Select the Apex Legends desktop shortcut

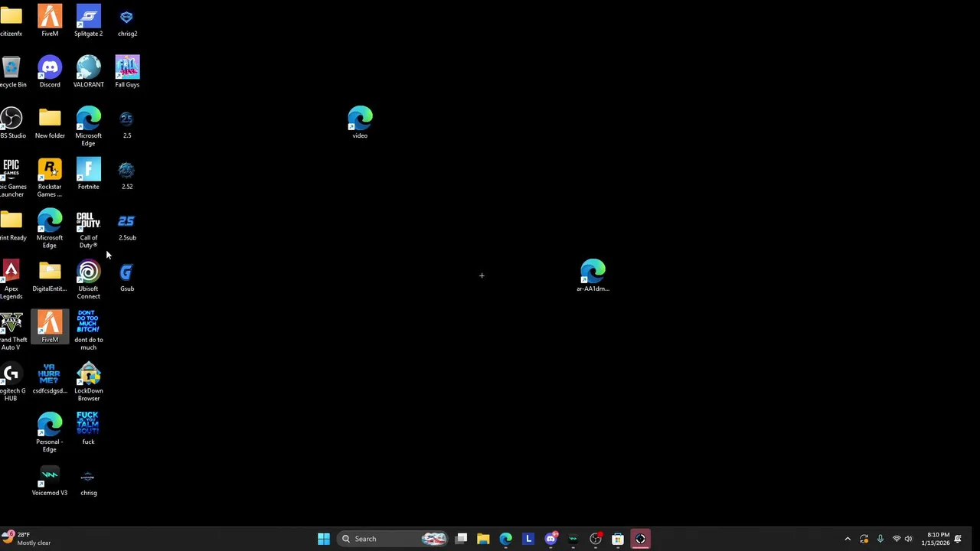pos(11,279)
